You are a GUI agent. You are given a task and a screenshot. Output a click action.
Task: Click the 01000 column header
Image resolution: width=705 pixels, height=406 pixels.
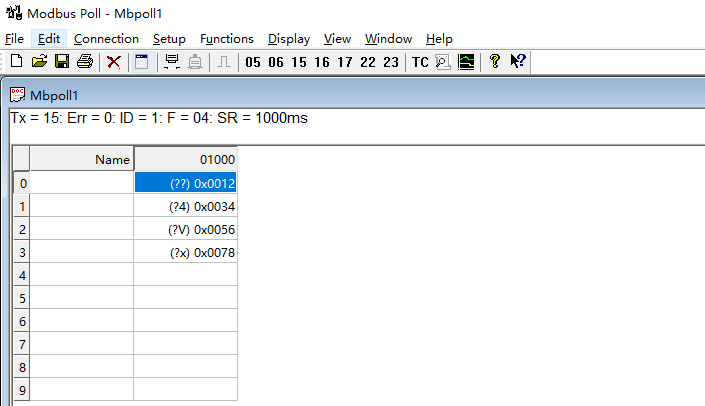(x=185, y=159)
